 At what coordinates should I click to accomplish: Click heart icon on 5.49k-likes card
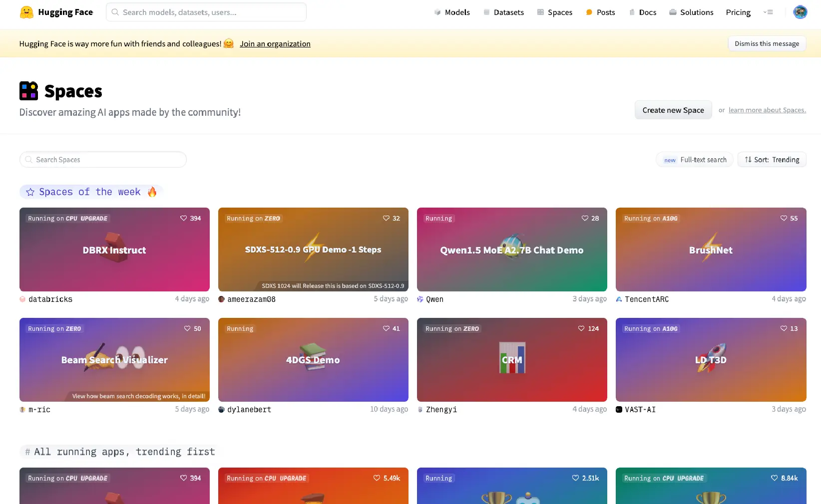[x=377, y=478]
